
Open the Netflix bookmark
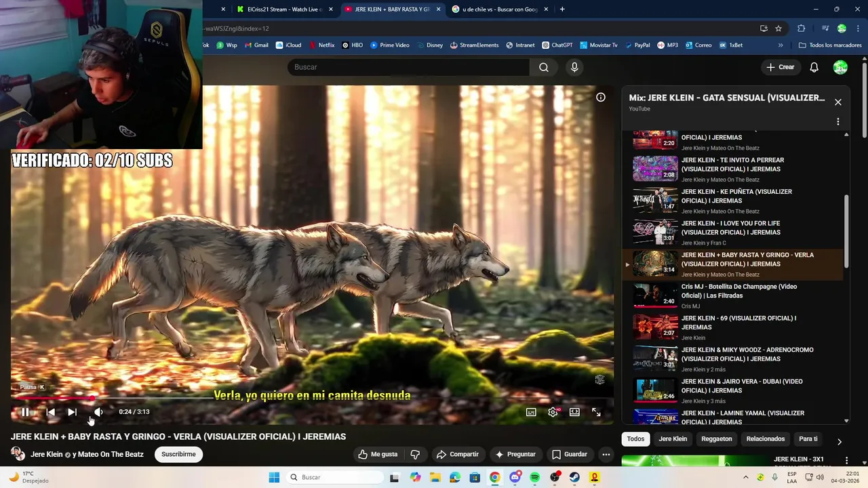click(x=321, y=45)
